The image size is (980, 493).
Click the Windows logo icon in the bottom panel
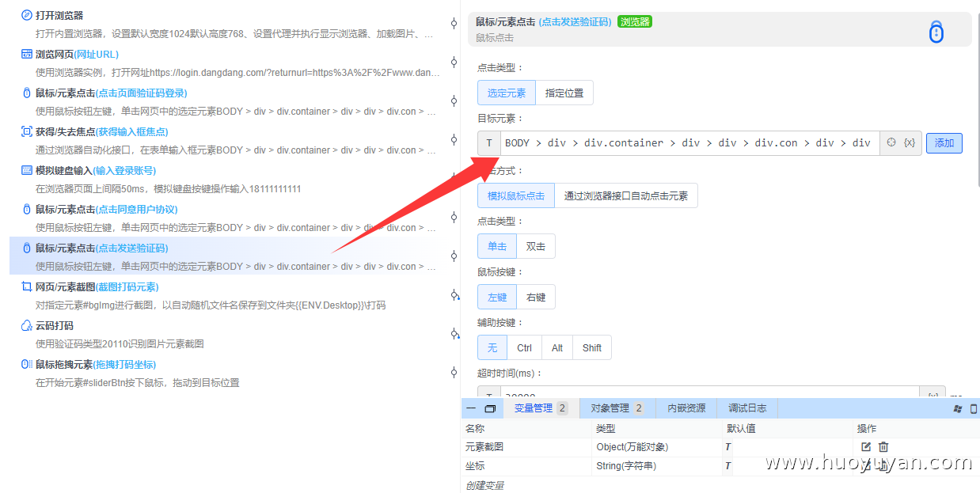958,408
